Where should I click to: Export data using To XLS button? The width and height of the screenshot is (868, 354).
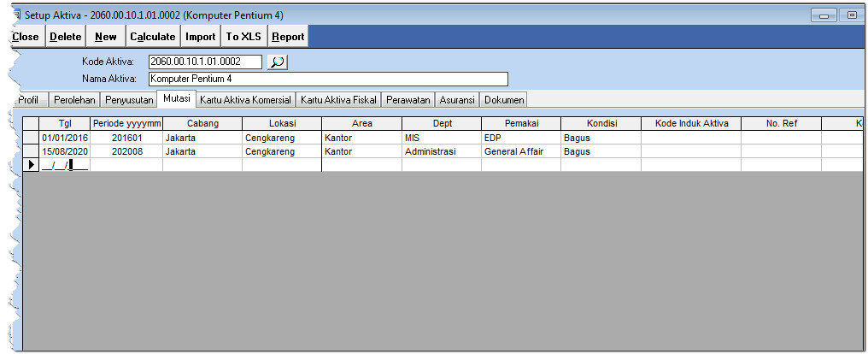(244, 37)
